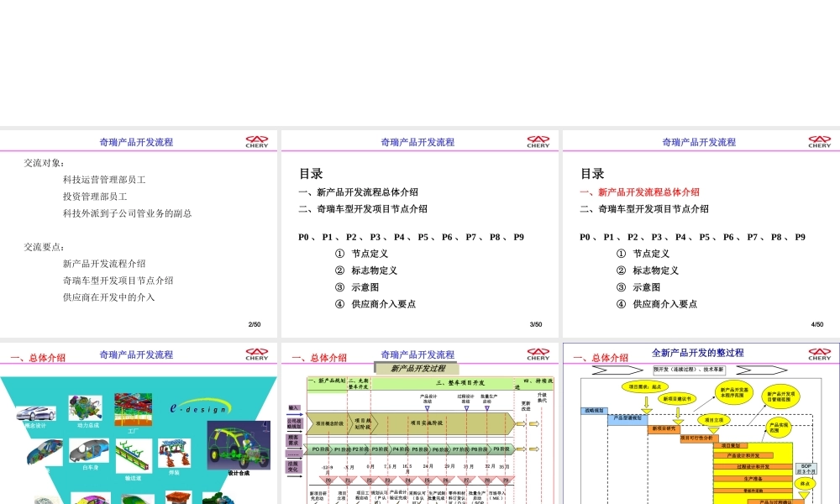Select ③ 示意图 on slide 3/50

(357, 287)
